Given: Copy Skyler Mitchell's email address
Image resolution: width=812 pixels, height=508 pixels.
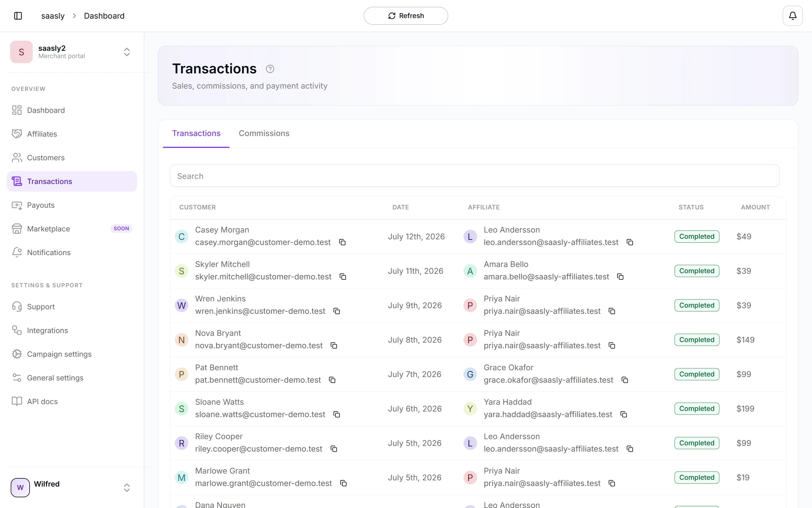Looking at the screenshot, I should point(343,277).
